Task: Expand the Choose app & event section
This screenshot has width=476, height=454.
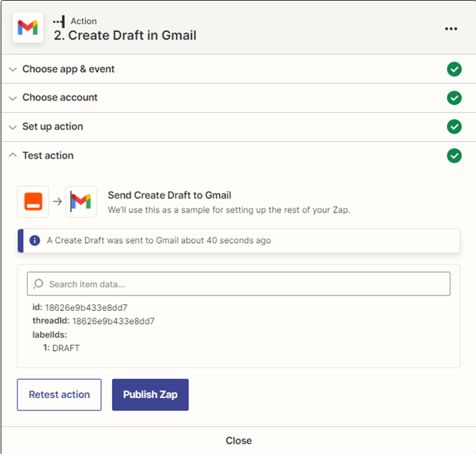Action: pos(13,69)
